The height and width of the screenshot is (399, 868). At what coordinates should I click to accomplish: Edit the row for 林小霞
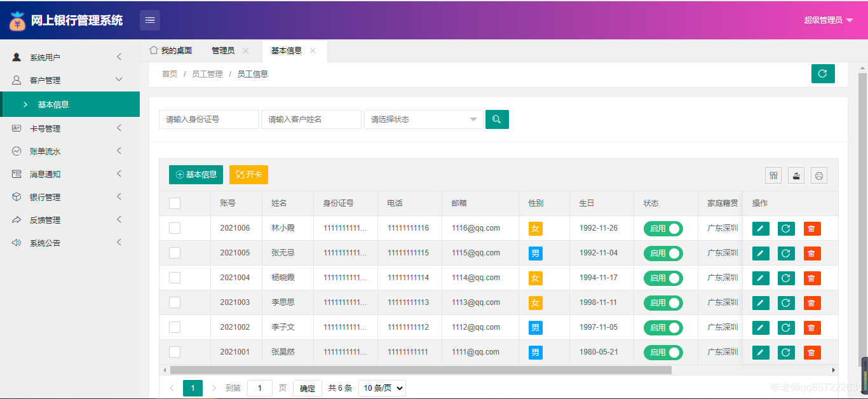tap(761, 229)
